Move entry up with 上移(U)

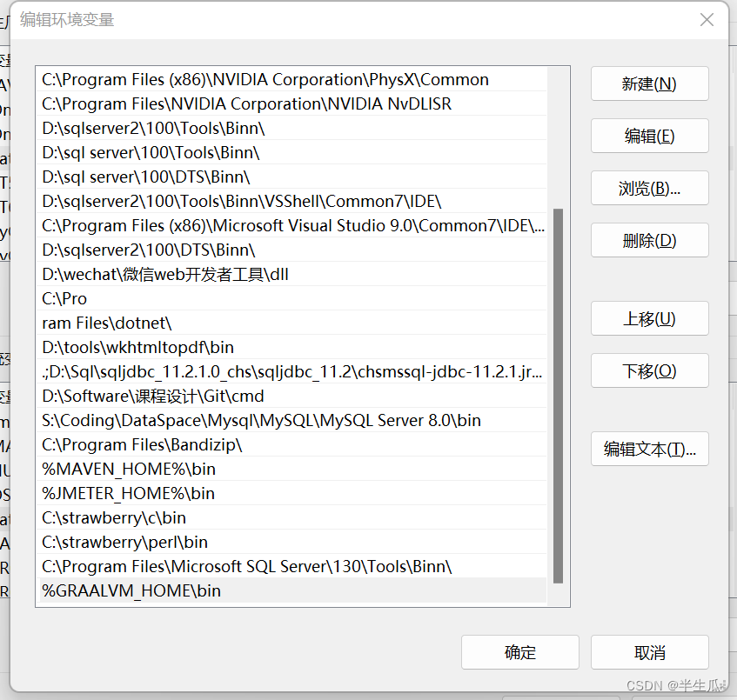[650, 318]
